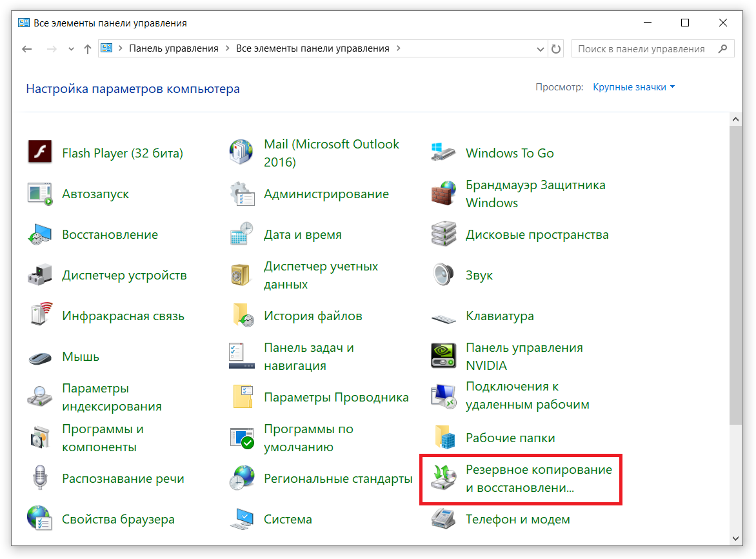Open Диспетчер устройств link text
Image resolution: width=756 pixels, height=559 pixels.
coord(124,276)
